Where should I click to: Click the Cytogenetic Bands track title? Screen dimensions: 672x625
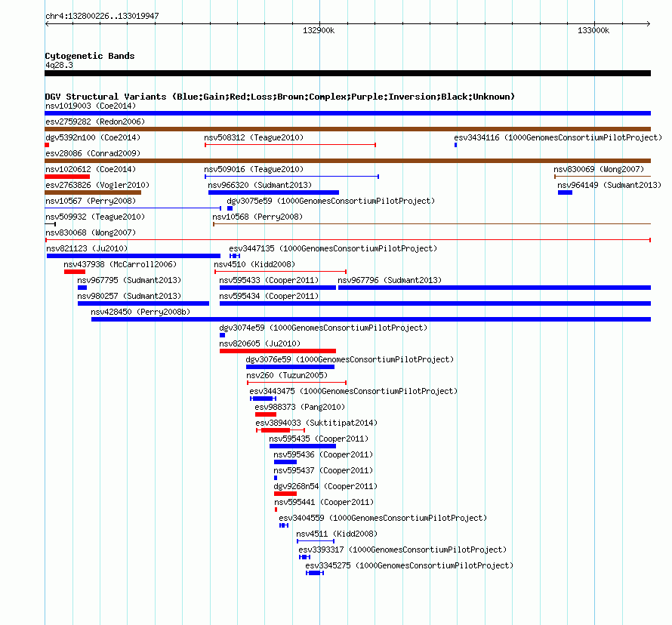tap(90, 56)
